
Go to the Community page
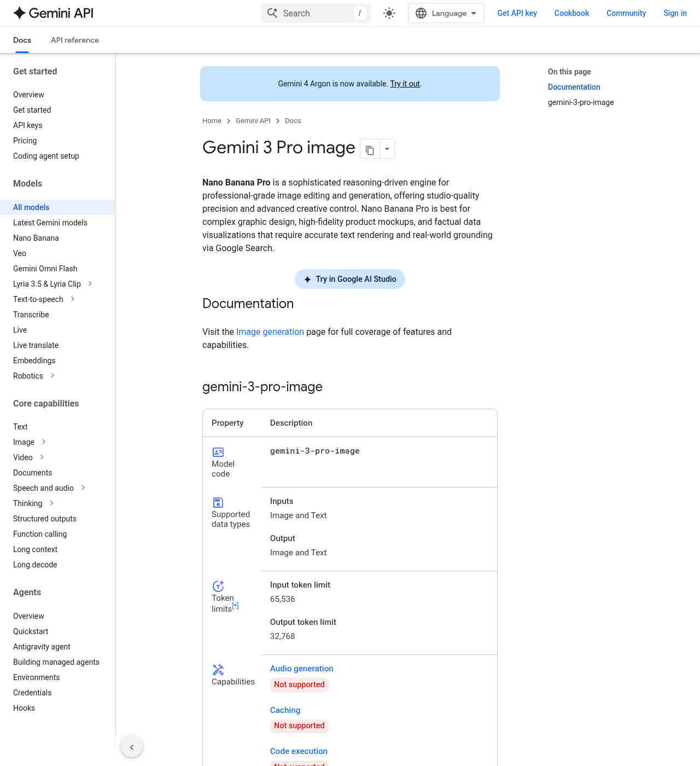(626, 13)
